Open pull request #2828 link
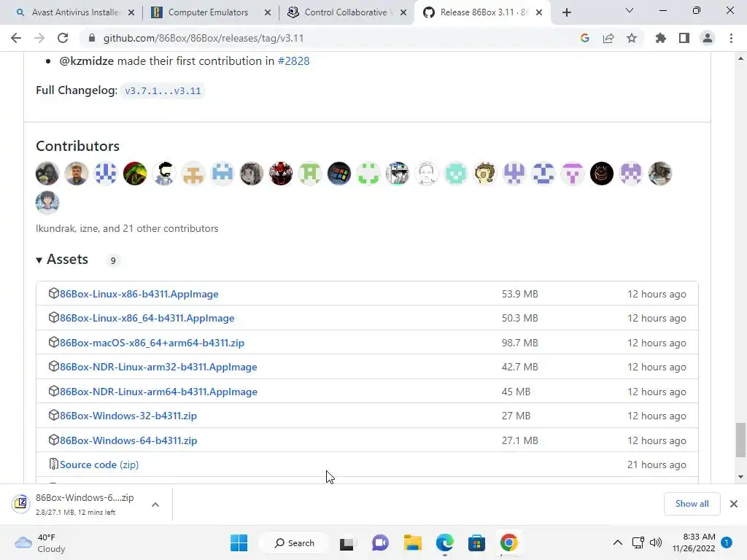The height and width of the screenshot is (560, 747). [x=293, y=61]
